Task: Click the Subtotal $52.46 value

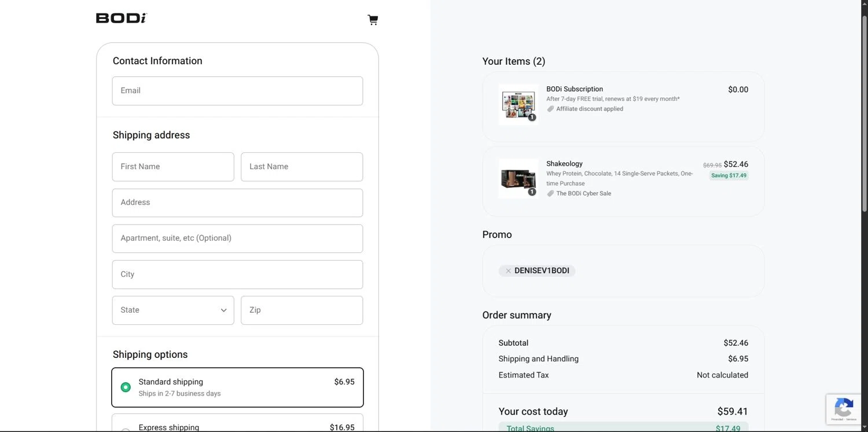Action: pos(735,343)
